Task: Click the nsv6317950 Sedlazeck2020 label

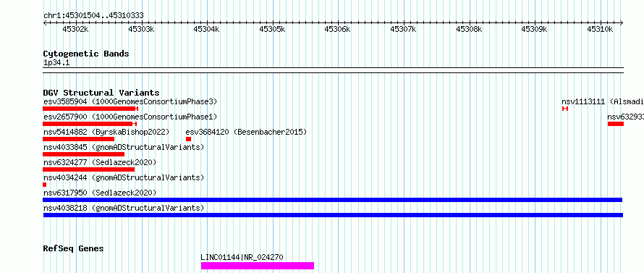Action: (100, 193)
